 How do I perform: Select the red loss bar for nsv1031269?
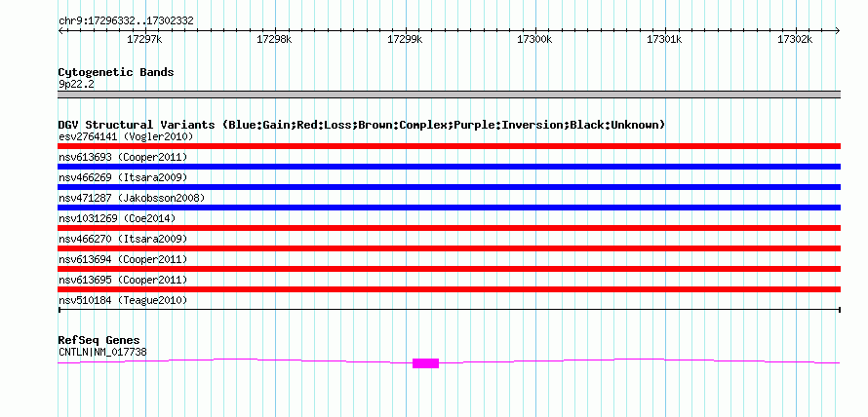[449, 228]
